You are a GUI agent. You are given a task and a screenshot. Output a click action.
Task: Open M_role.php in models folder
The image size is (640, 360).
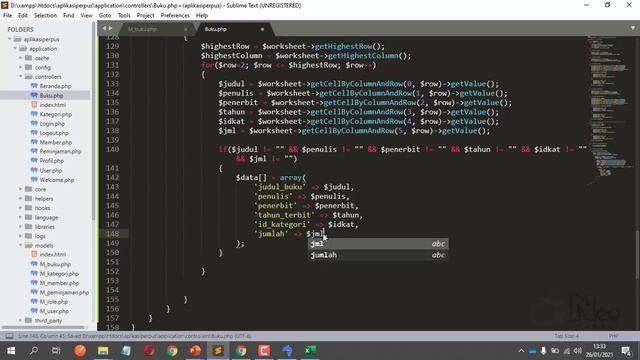pyautogui.click(x=53, y=302)
